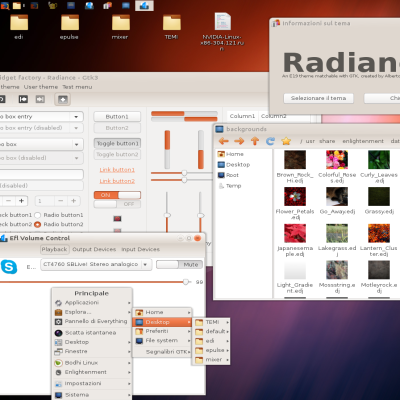Select the Brown_Rock_Hi.edj thumbnail
This screenshot has height=400, width=400.
295,160
